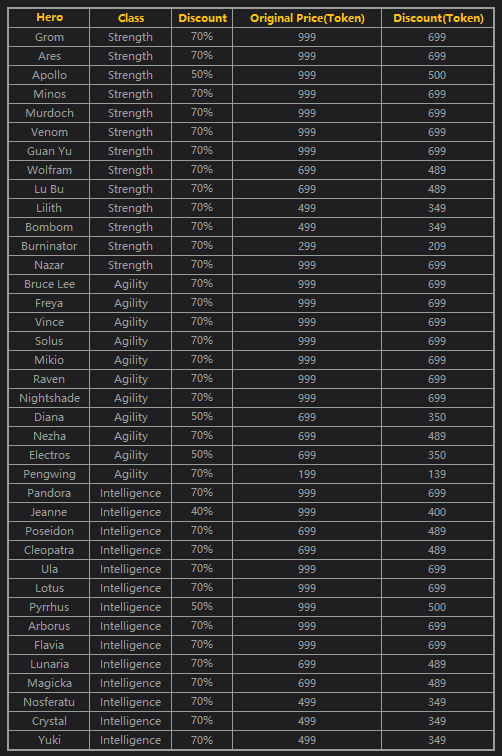The height and width of the screenshot is (756, 502).
Task: Click the Yuki hero name
Action: click(x=49, y=740)
